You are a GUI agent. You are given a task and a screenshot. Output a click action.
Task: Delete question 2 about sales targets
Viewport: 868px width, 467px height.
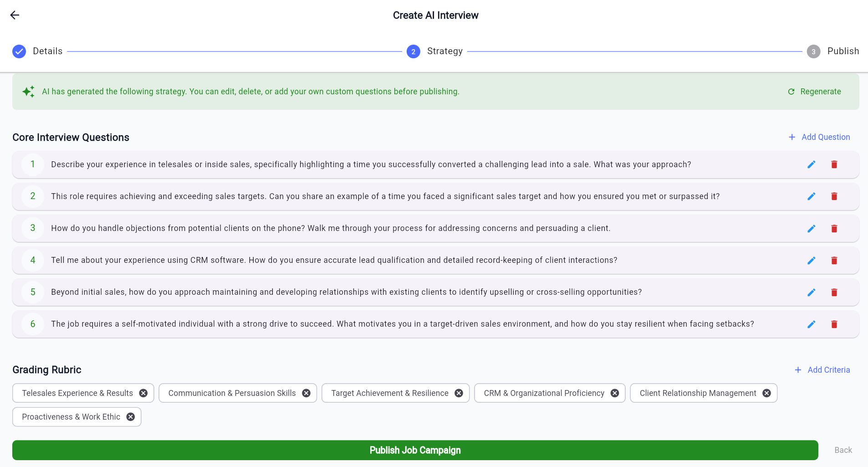[834, 196]
